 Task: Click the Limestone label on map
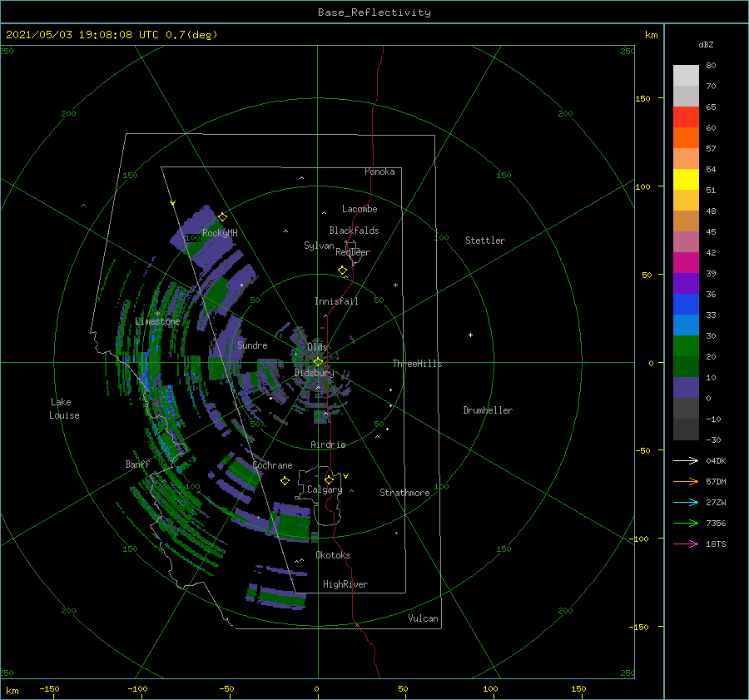pos(157,321)
